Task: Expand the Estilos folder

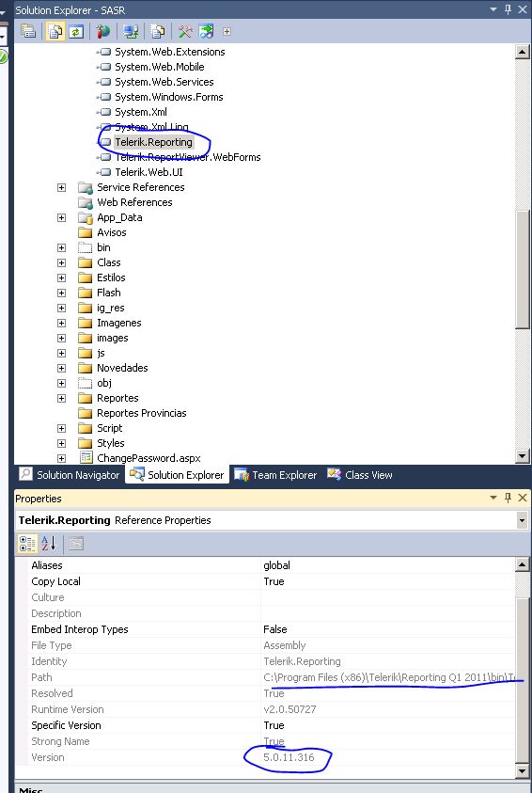Action: [62, 278]
